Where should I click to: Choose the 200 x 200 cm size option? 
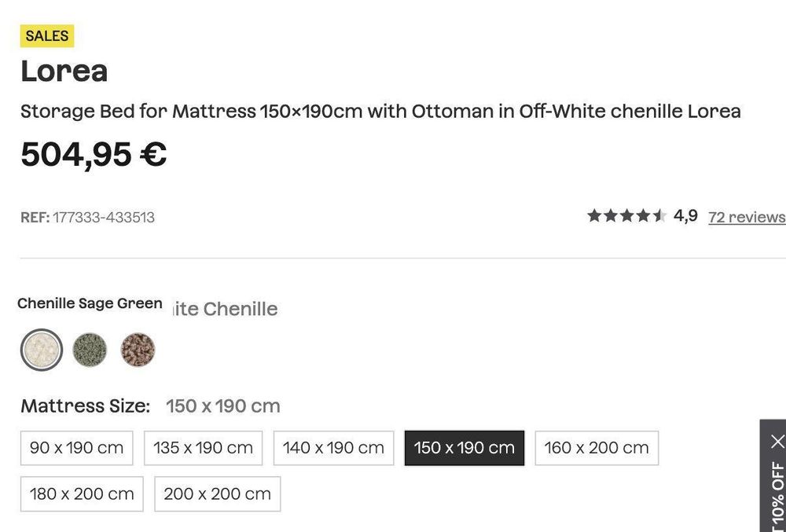click(218, 494)
